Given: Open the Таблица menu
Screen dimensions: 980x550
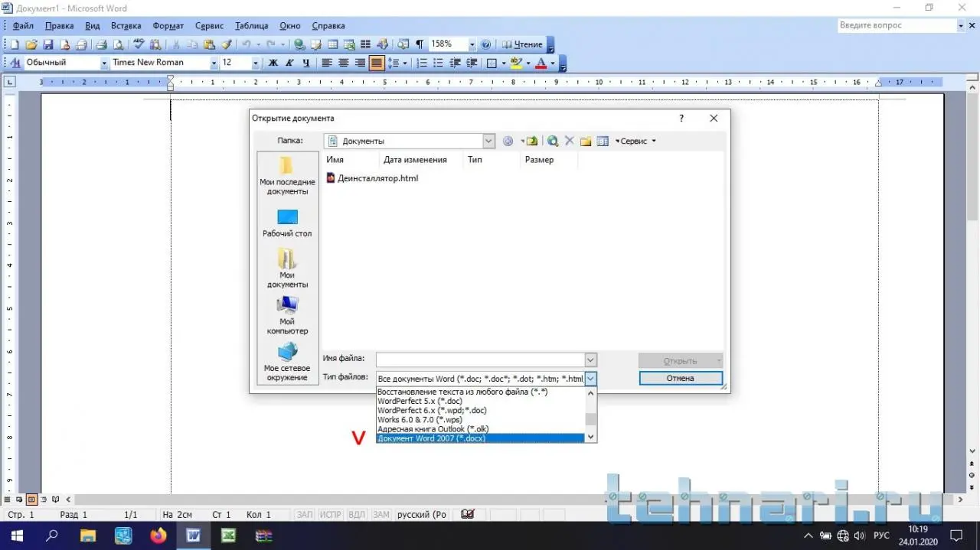Looking at the screenshot, I should click(252, 26).
